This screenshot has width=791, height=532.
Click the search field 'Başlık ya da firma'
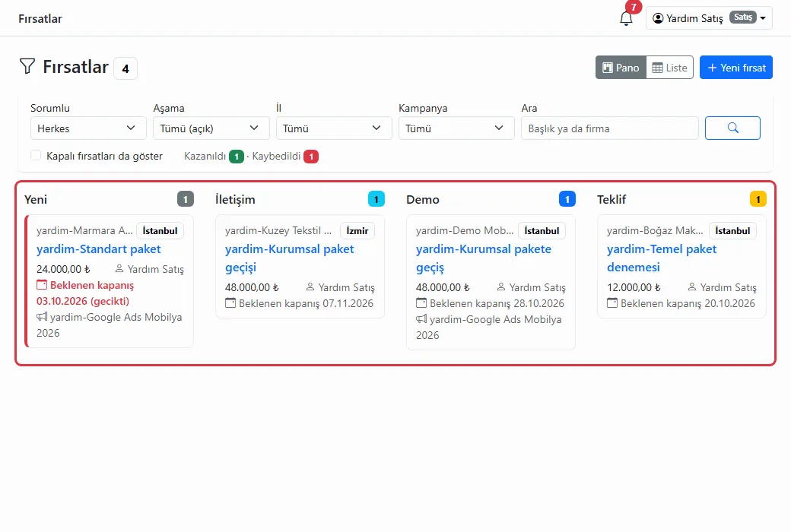pos(609,128)
